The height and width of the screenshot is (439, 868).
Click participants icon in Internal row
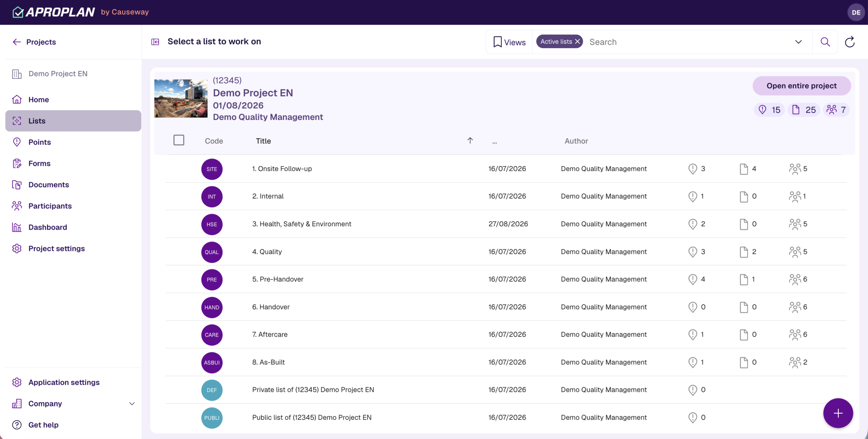click(795, 196)
